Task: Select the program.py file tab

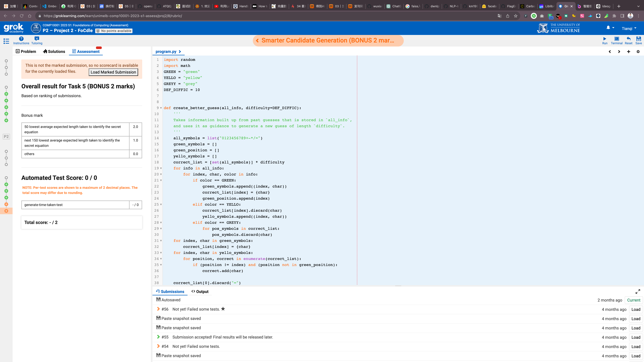Action: click(166, 51)
